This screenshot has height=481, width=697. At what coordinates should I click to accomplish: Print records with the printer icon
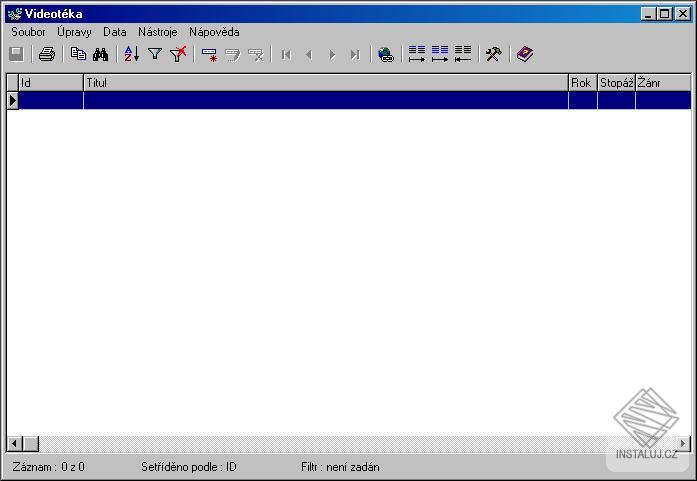tap(47, 54)
